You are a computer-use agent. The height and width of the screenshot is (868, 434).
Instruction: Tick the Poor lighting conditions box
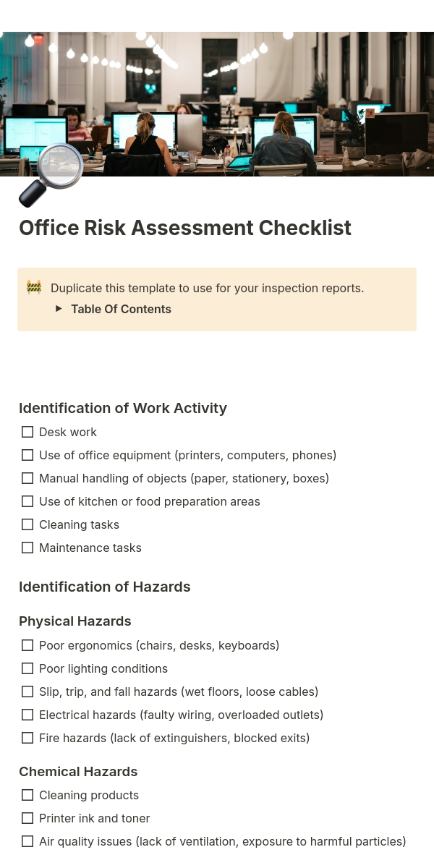(x=27, y=668)
